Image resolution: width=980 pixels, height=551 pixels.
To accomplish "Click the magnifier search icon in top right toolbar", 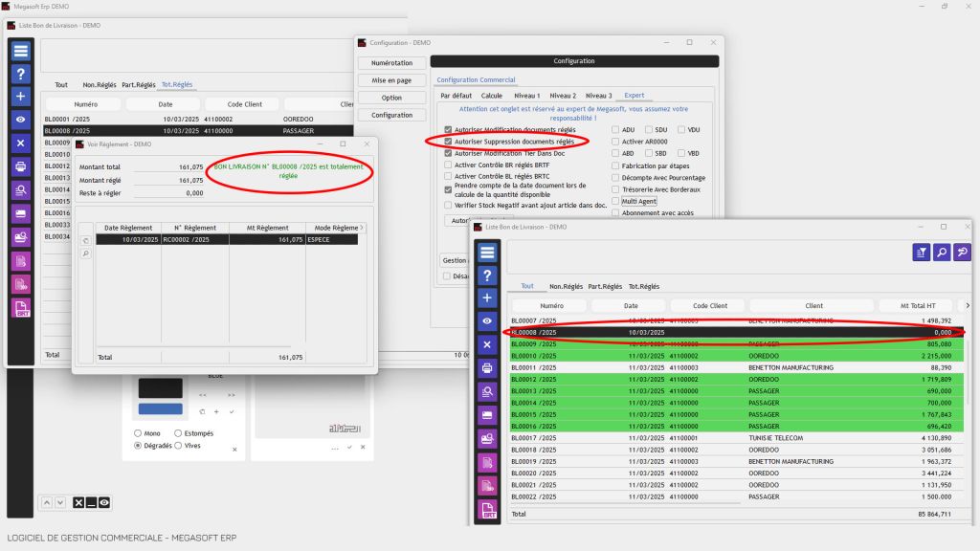I will 942,253.
